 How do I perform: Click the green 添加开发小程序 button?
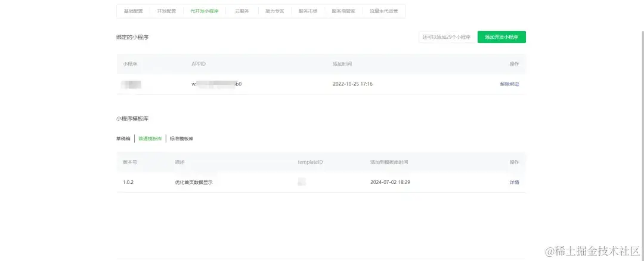pos(501,37)
